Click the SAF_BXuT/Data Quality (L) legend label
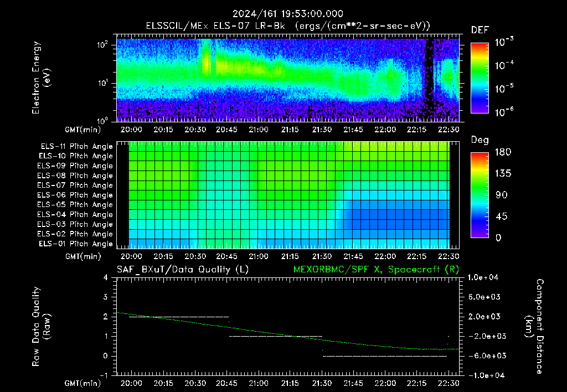This screenshot has width=567, height=392. pos(183,270)
